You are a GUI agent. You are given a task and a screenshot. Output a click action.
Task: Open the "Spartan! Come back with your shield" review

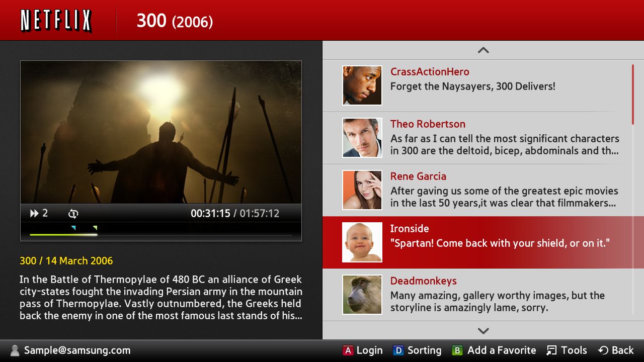click(500, 243)
